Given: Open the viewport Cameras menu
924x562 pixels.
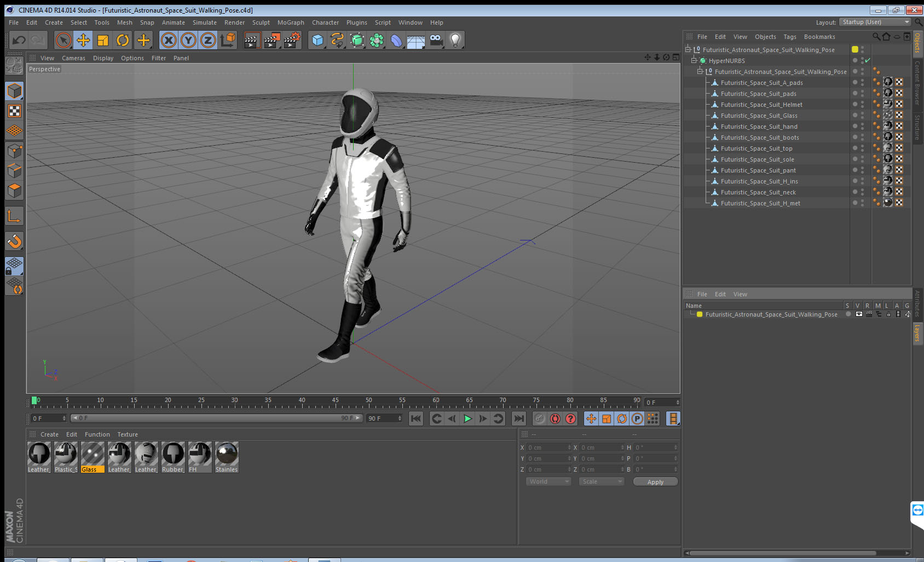Looking at the screenshot, I should 73,58.
